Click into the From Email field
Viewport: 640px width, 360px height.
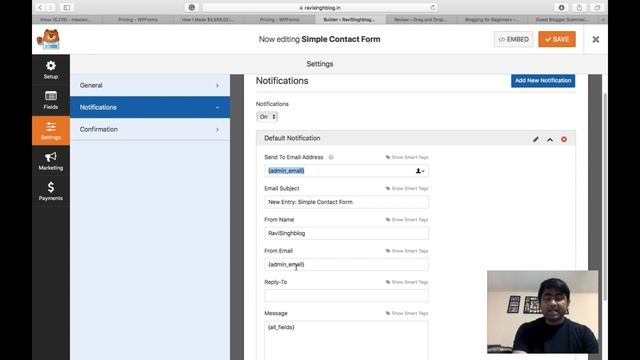click(x=346, y=264)
